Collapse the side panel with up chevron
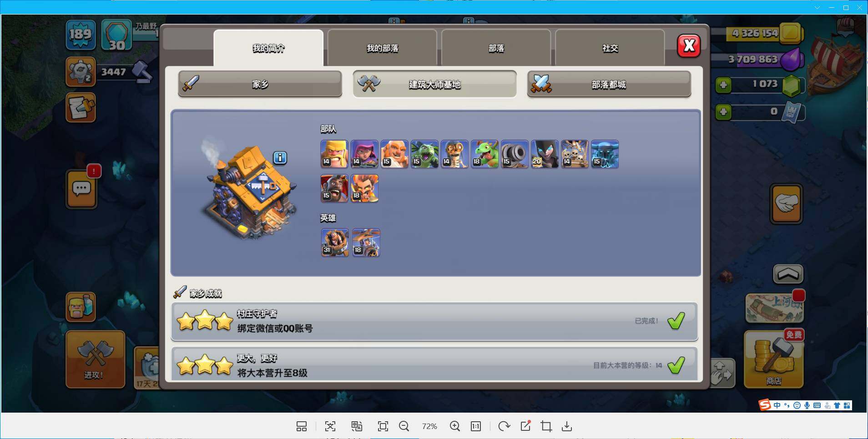 pyautogui.click(x=788, y=274)
